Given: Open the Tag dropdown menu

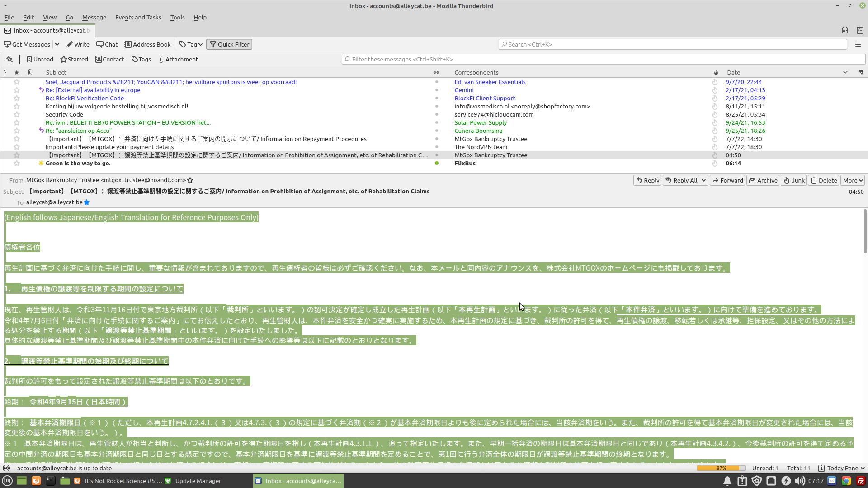Looking at the screenshot, I should click(191, 44).
